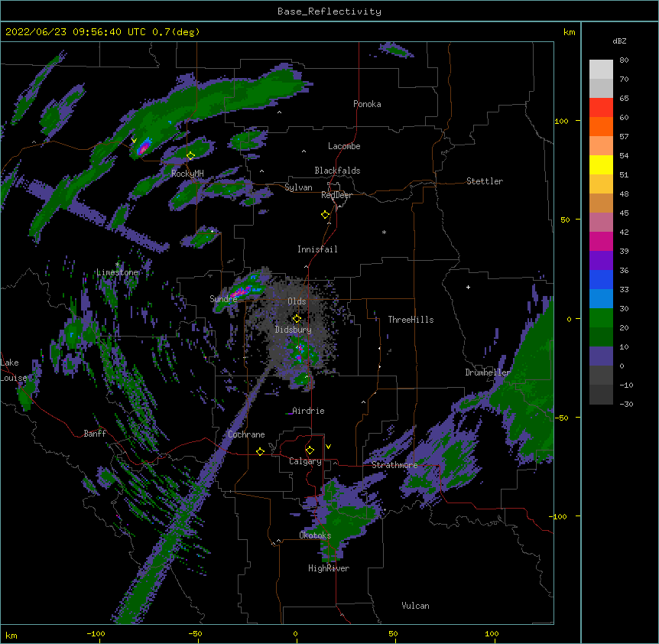Select the yellow diamond marker south of RedDeer
The image size is (659, 644).
point(325,215)
